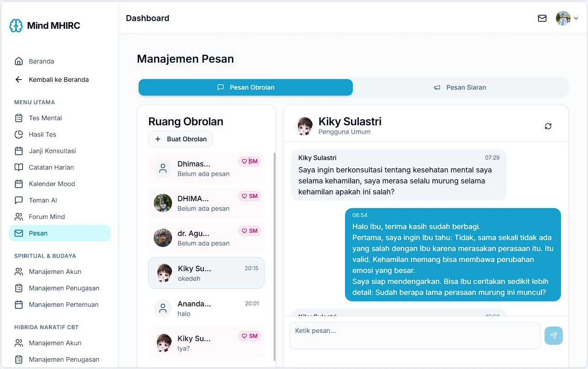Switch to the Pesan Obrolan tab

pyautogui.click(x=246, y=87)
